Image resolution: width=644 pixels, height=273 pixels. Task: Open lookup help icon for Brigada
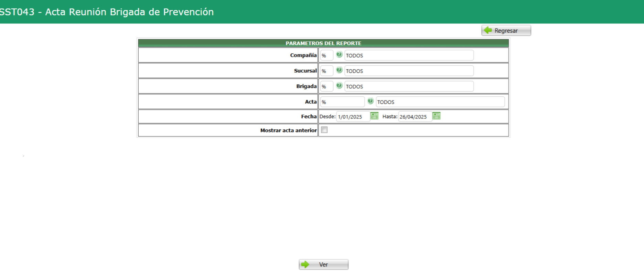pyautogui.click(x=339, y=86)
